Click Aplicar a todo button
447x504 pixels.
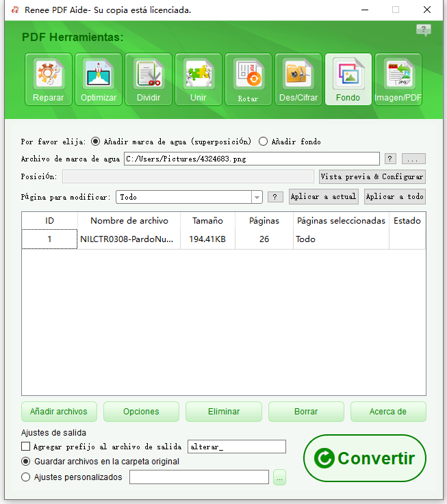395,196
